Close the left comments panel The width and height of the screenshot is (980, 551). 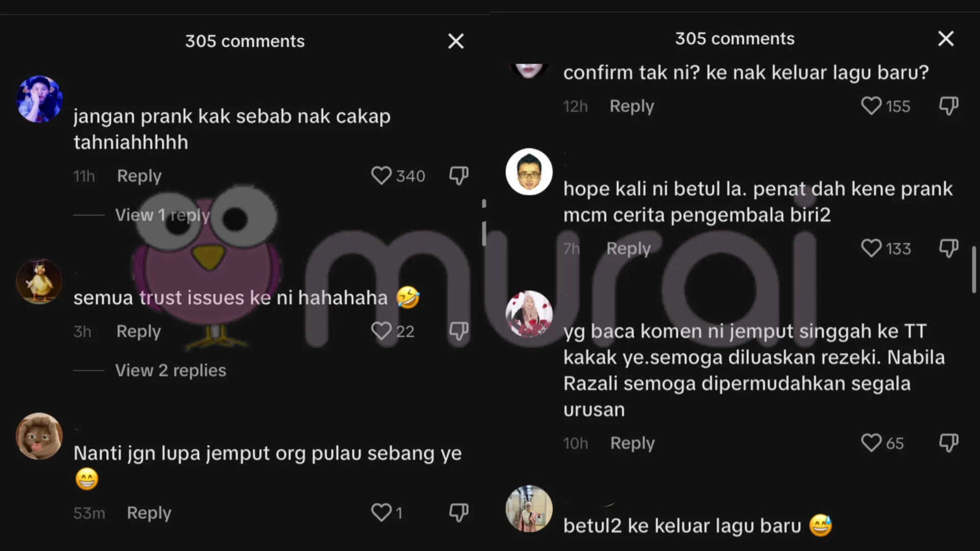coord(456,41)
